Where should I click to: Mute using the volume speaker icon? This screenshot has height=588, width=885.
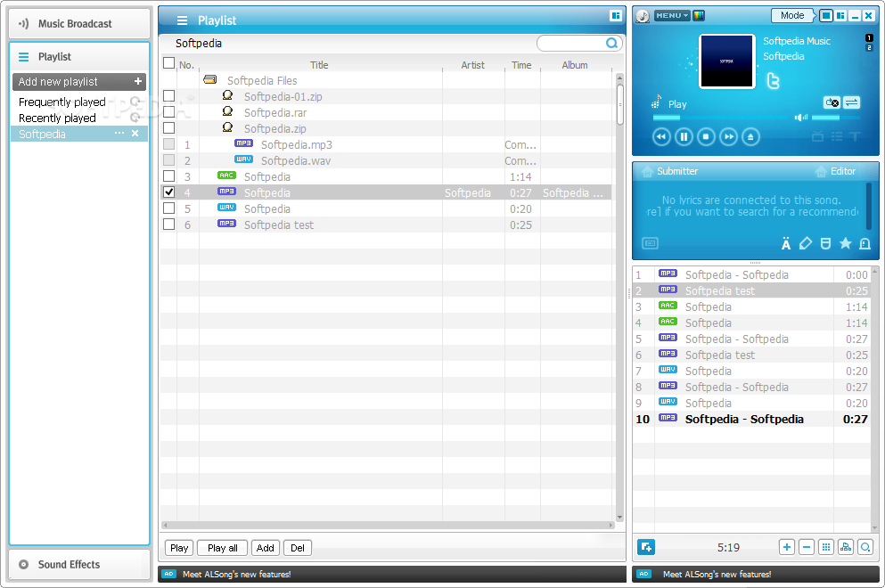[801, 118]
